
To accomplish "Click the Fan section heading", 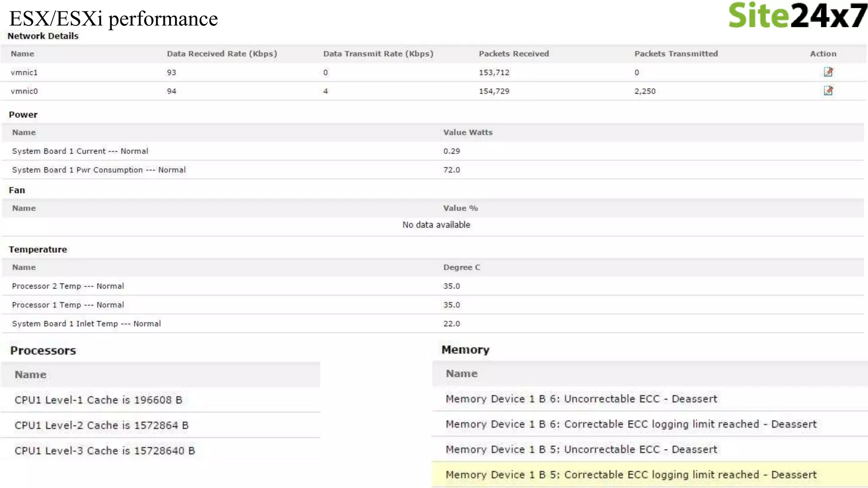I will click(x=17, y=190).
